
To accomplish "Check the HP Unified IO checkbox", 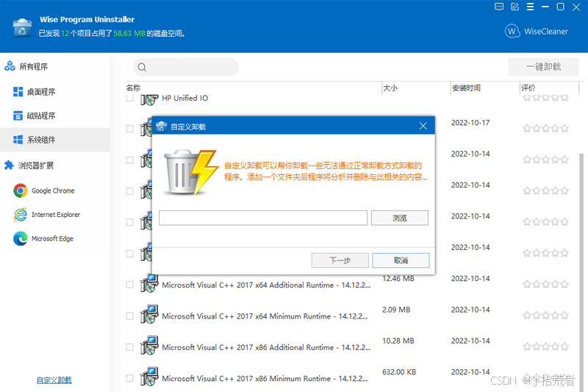I will coord(130,98).
